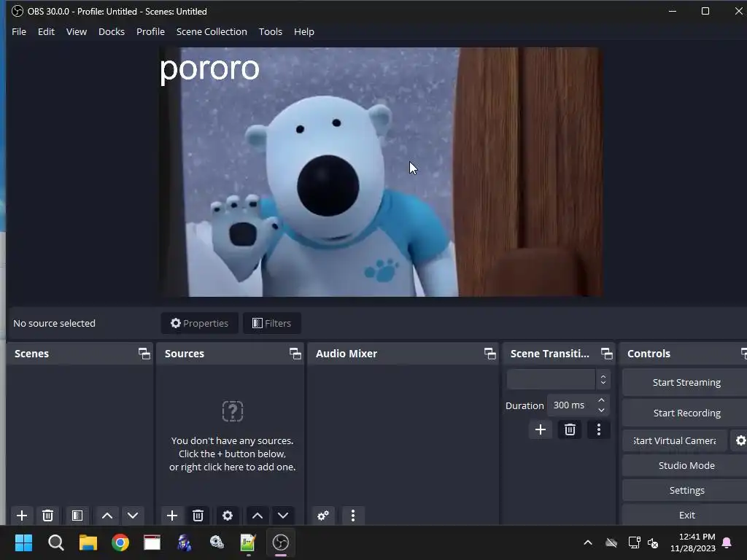Open the Scene Collection menu
Image resolution: width=747 pixels, height=560 pixels.
point(212,31)
